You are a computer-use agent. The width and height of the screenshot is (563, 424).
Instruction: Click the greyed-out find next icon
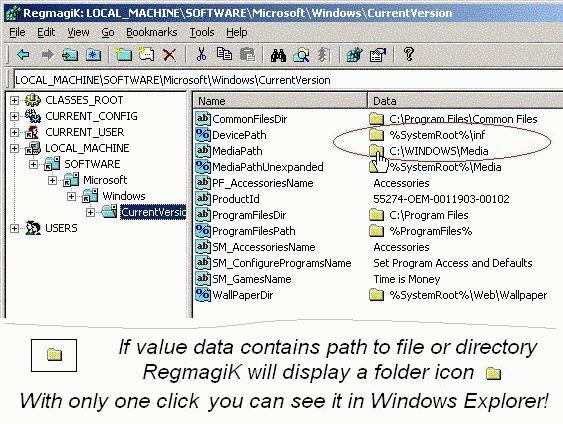[x=324, y=55]
